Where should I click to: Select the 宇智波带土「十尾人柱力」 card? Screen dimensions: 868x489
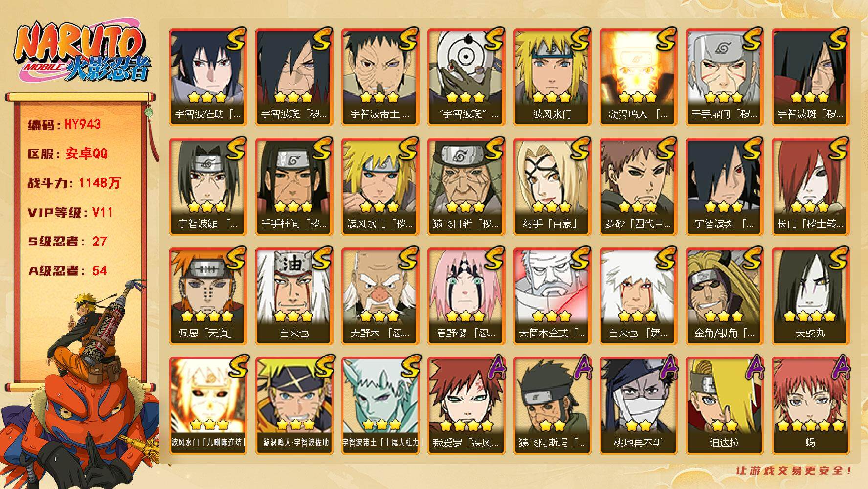[380, 406]
